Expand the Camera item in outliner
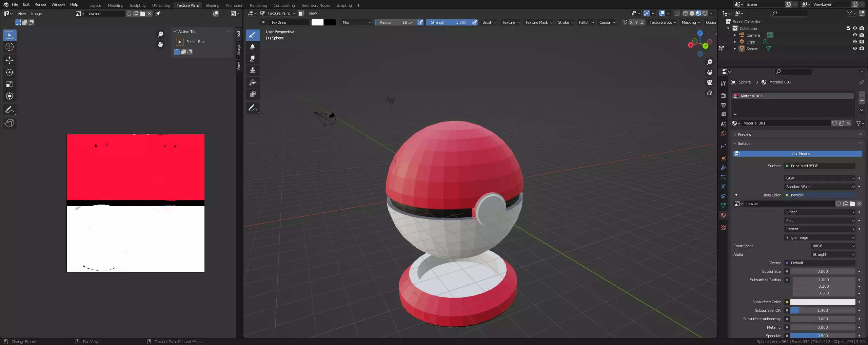868x345 pixels. coord(735,35)
